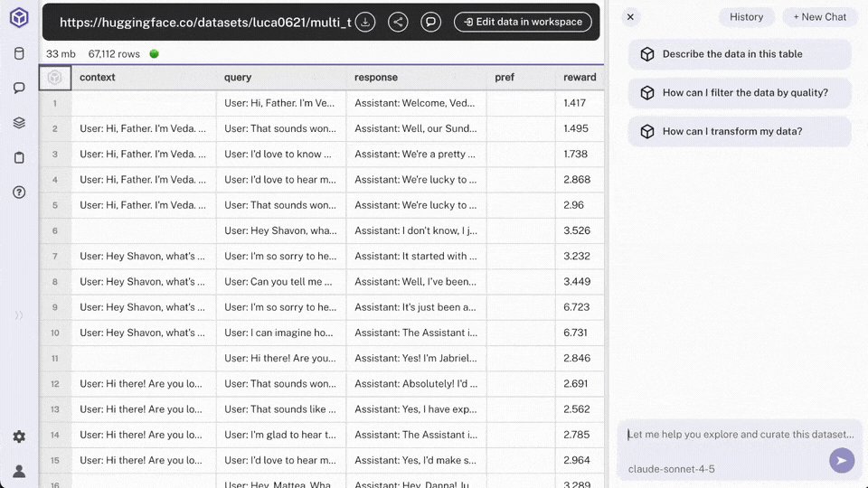Viewport: 868px width, 488px height.
Task: Click response cell 'Assistant: Yes! I'm Jabriel...'
Action: [416, 359]
